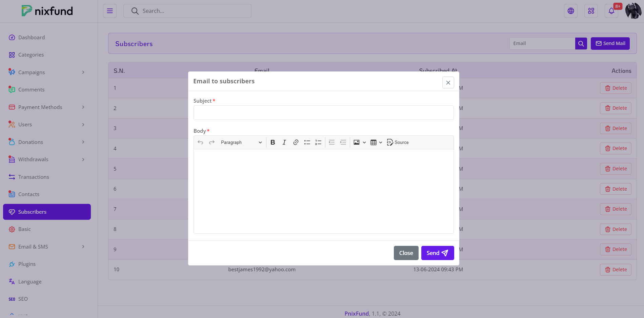Viewport: 644px width, 318px height.
Task: Click the undo arrow in editor
Action: coord(200,143)
